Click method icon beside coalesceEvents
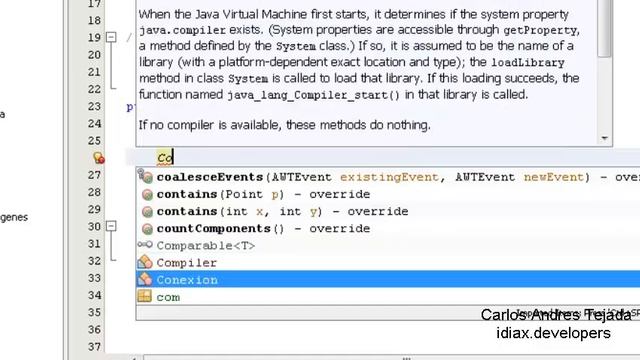Screen dimensions: 640x360 pyautogui.click(x=146, y=177)
